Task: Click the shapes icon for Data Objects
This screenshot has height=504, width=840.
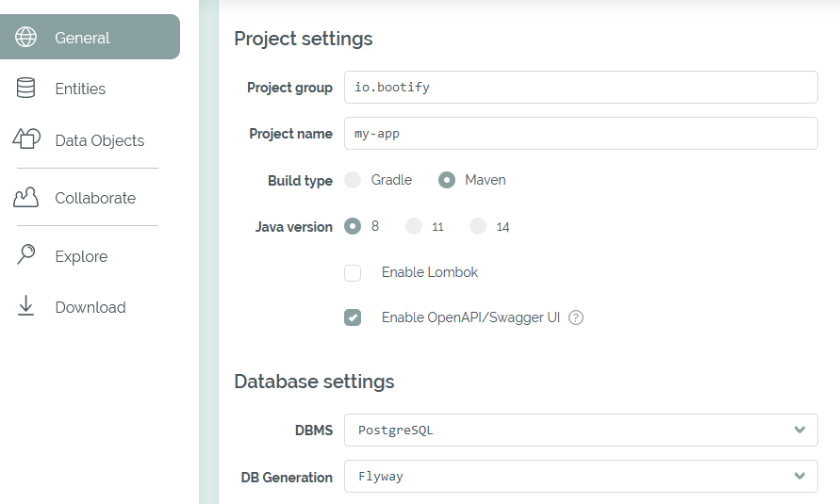Action: [x=26, y=139]
